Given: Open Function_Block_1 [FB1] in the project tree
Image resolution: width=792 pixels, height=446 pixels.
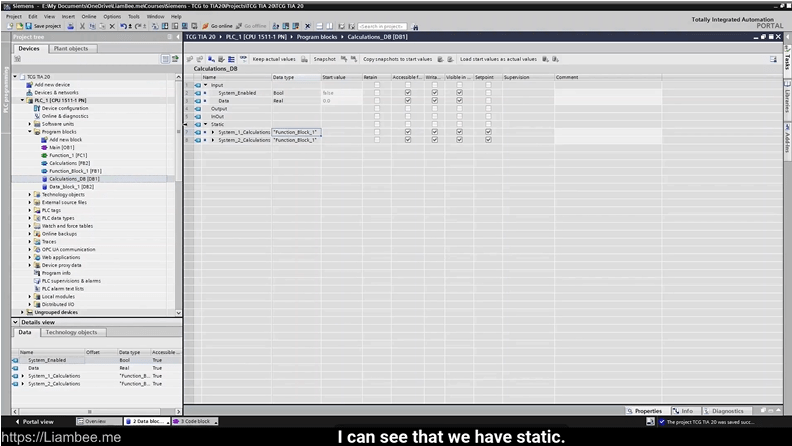Looking at the screenshot, I should 74,171.
